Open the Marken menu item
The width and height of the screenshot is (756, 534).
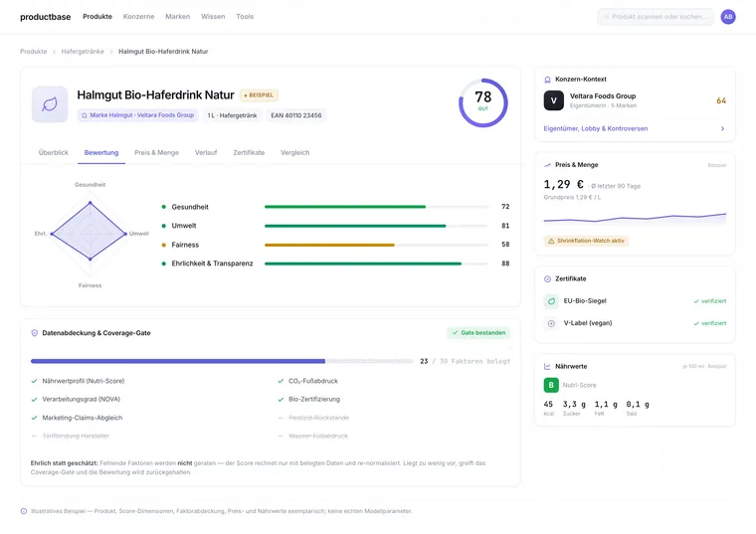coord(178,16)
